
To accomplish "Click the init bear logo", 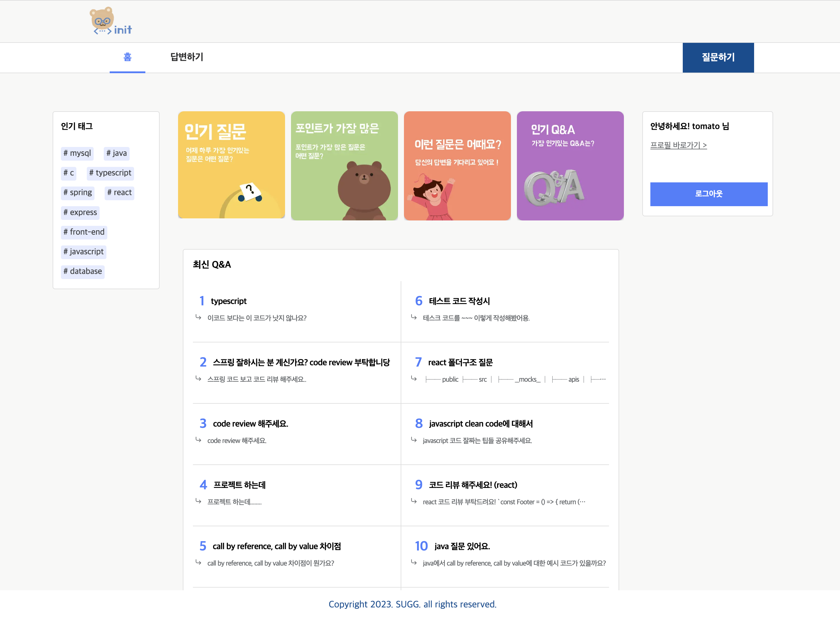I will click(x=111, y=21).
